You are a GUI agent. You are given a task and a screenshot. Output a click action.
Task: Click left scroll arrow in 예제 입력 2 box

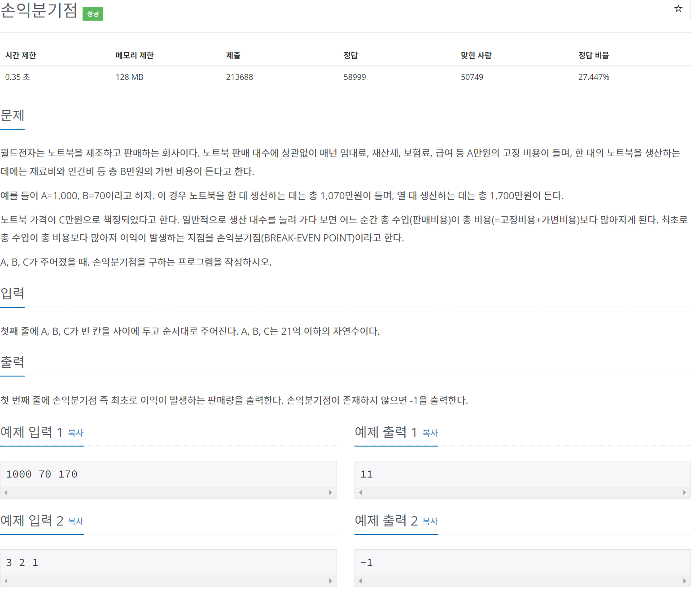click(x=6, y=581)
